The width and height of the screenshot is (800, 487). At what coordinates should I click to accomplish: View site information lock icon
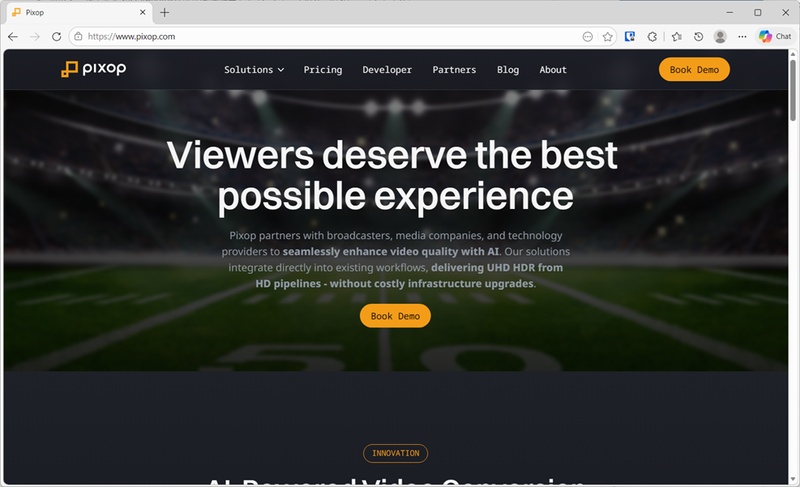click(x=78, y=37)
